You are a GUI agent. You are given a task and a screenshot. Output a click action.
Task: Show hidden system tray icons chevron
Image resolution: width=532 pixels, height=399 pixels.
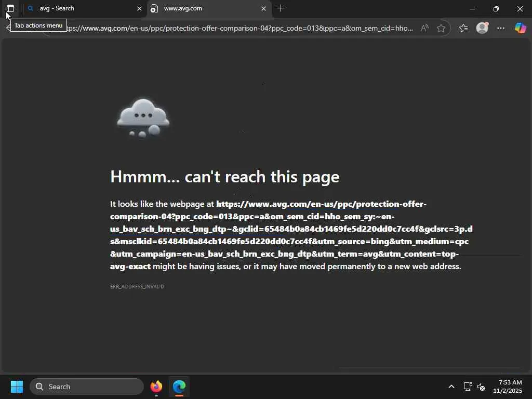[451, 387]
